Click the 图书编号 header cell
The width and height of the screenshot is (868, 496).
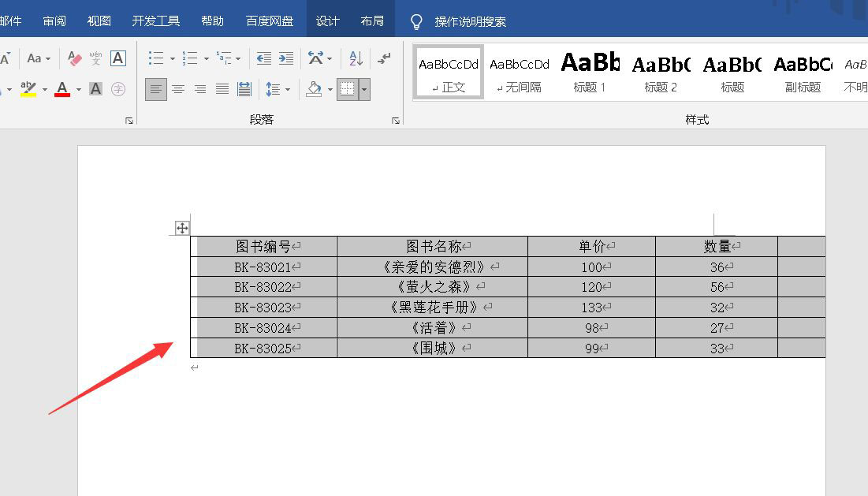[x=263, y=246]
